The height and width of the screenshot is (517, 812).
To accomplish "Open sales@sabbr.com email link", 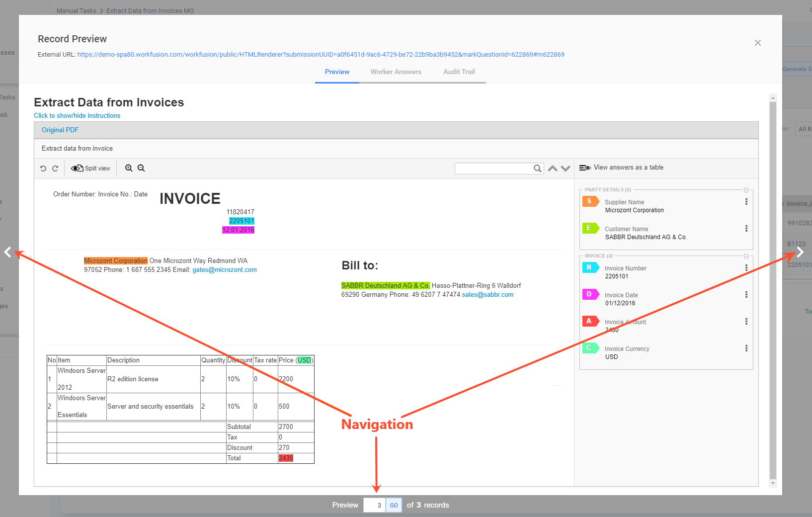I will pyautogui.click(x=487, y=295).
